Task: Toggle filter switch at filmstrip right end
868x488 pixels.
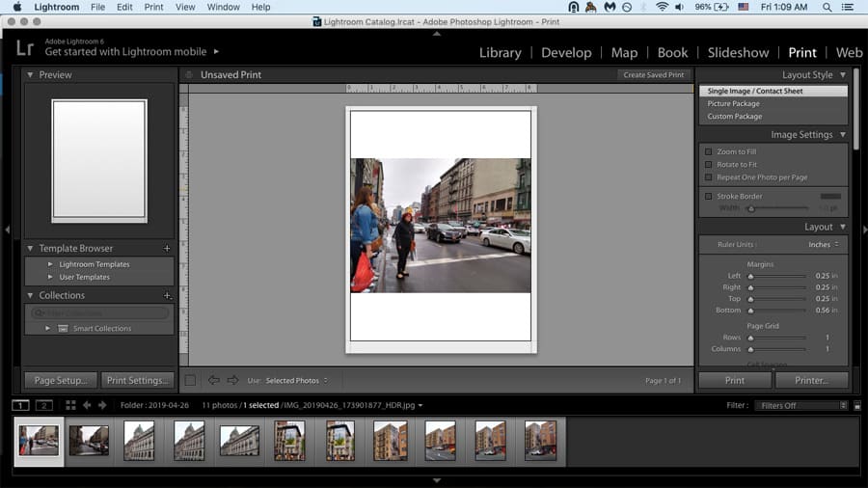Action: (857, 406)
